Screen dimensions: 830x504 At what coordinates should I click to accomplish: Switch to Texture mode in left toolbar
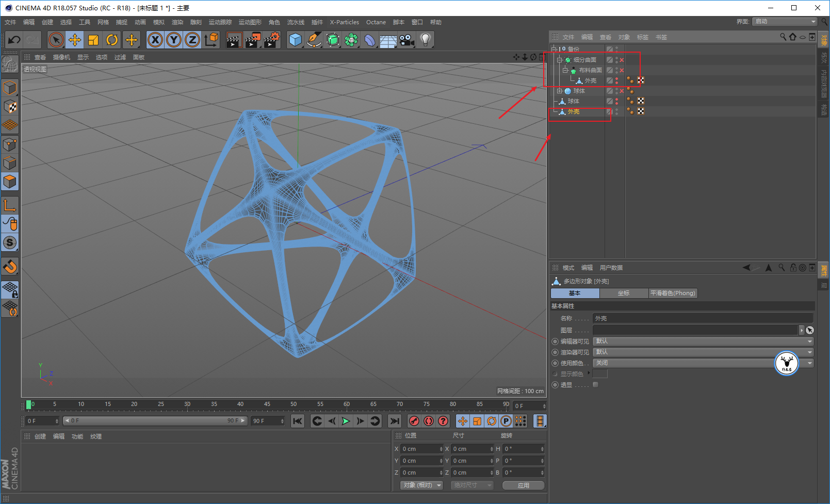(x=10, y=106)
